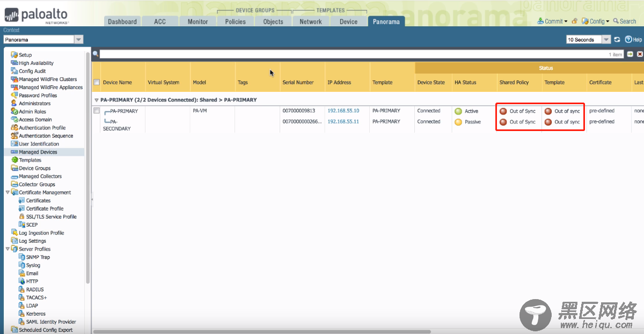Click PA-PRIMARY Shared Policy Out of Sync link

pos(523,111)
